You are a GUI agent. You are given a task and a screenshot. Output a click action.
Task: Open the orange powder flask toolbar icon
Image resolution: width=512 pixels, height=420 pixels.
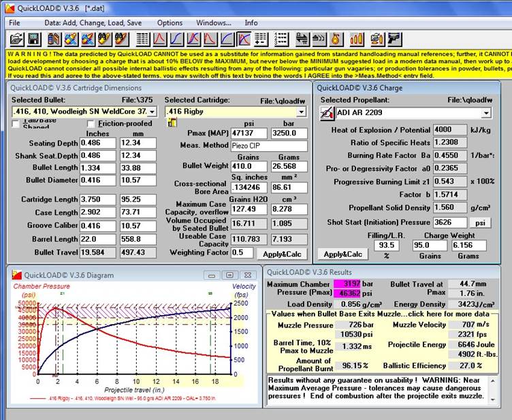click(x=336, y=39)
